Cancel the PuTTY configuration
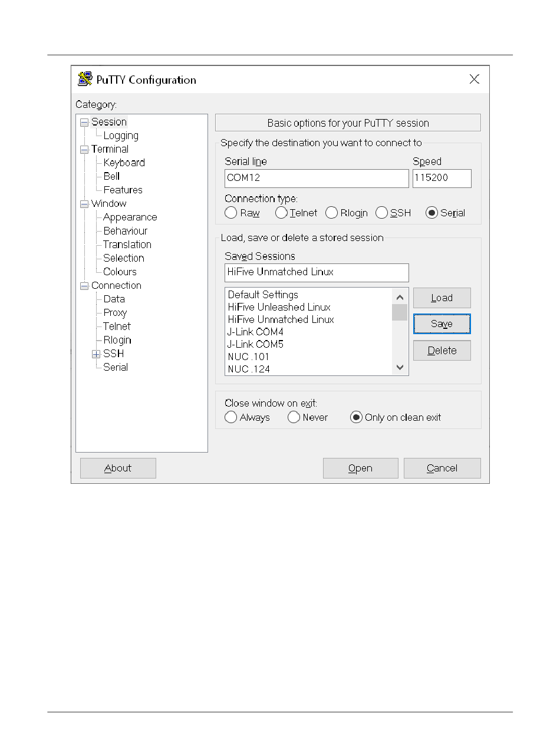The height and width of the screenshot is (739, 560). [x=442, y=469]
